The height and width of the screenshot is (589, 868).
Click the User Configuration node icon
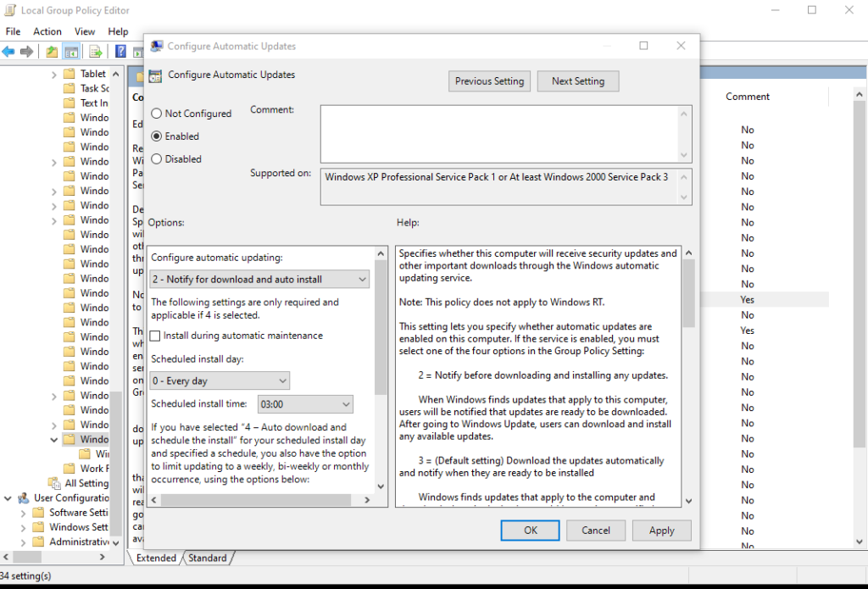pyautogui.click(x=24, y=497)
